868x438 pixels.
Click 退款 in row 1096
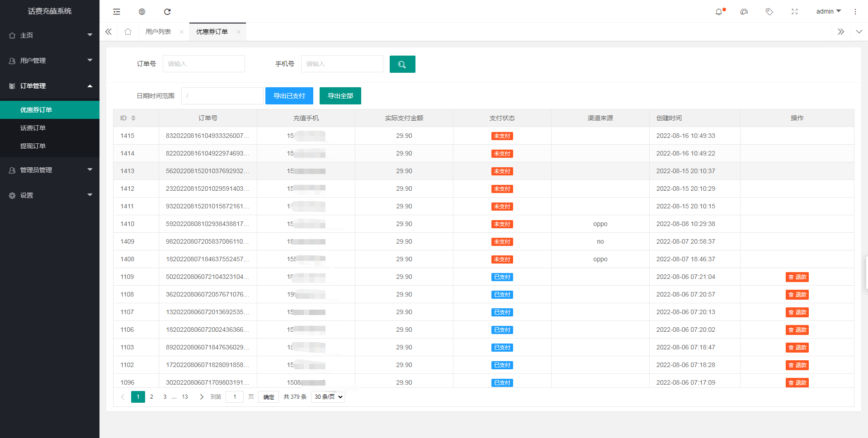click(797, 383)
